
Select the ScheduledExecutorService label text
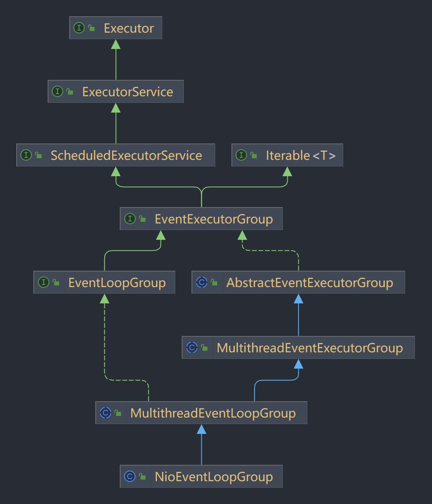[126, 155]
